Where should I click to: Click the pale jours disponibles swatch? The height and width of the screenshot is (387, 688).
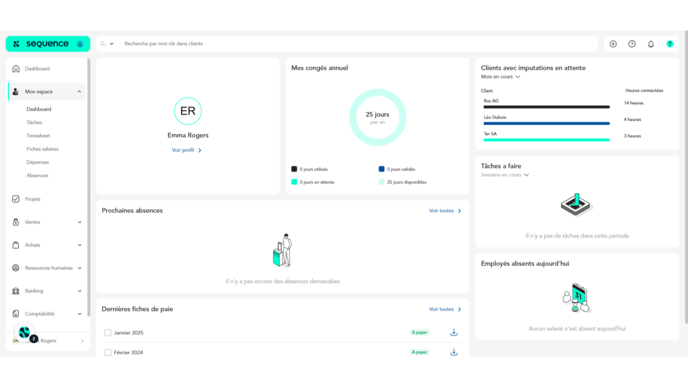tap(381, 182)
